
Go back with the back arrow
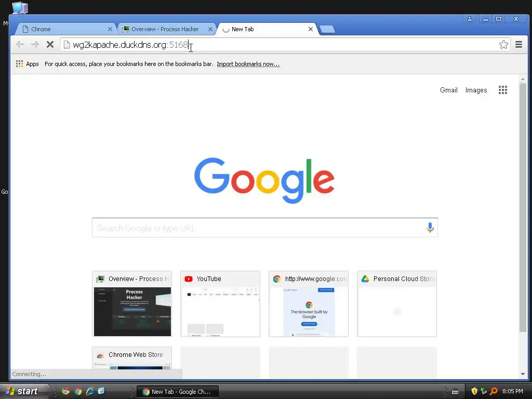click(20, 45)
